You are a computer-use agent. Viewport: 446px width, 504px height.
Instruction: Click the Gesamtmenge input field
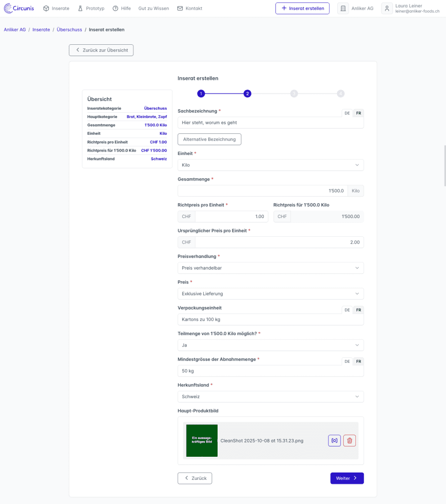[x=262, y=190]
